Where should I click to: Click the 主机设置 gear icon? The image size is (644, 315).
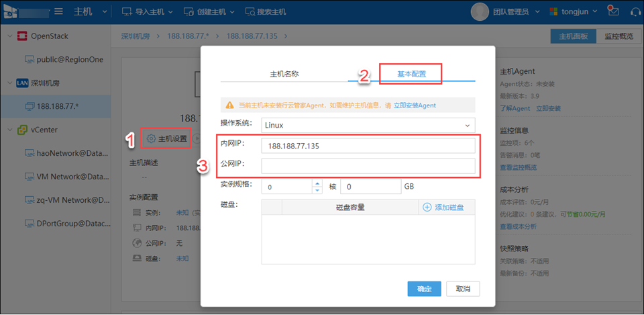(151, 139)
